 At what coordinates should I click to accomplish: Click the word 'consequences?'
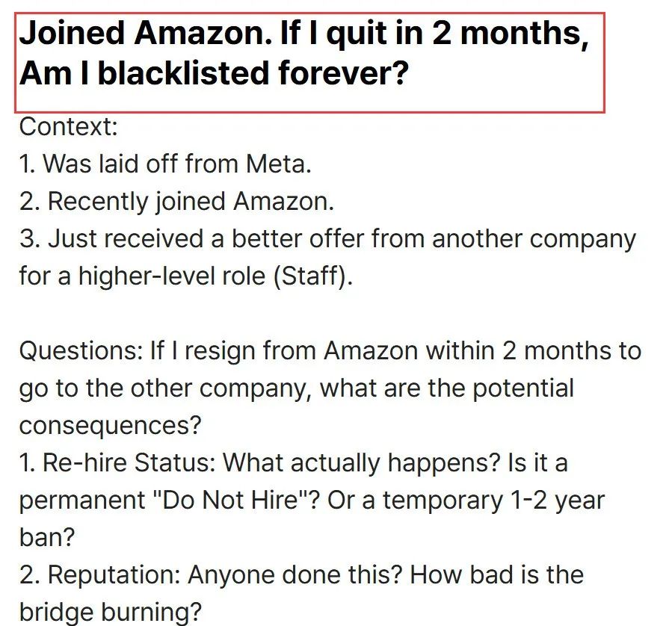tap(110, 426)
